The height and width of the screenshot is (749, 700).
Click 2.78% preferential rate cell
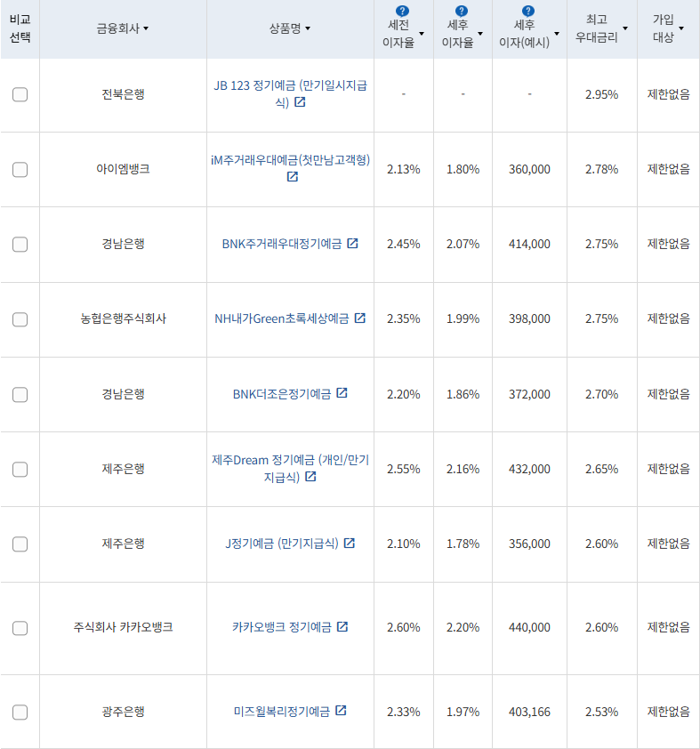[x=601, y=170]
